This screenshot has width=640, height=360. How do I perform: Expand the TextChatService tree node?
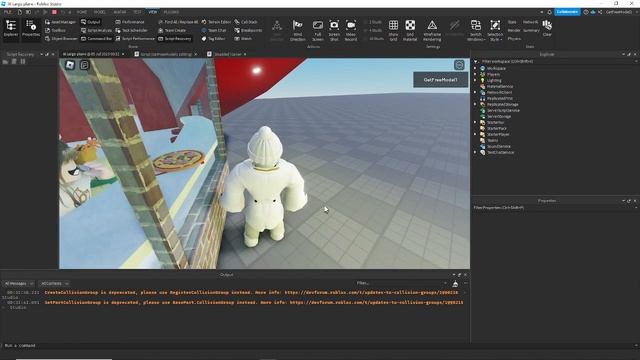tap(475, 152)
